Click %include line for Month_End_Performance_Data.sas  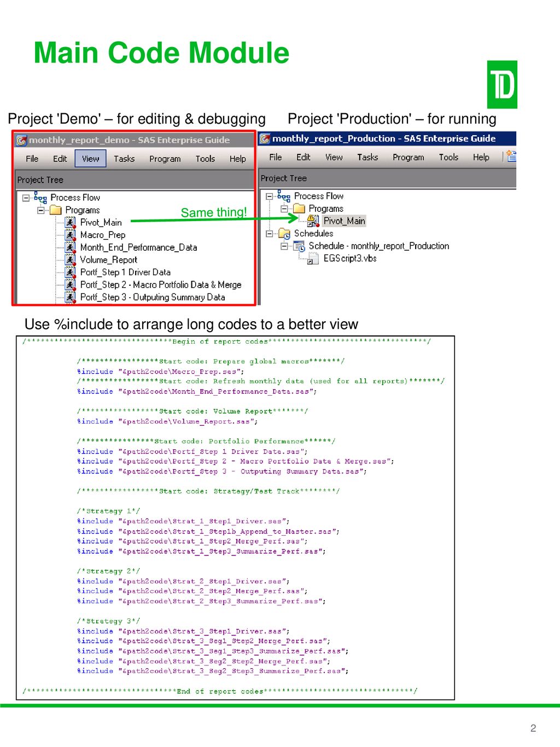197,391
